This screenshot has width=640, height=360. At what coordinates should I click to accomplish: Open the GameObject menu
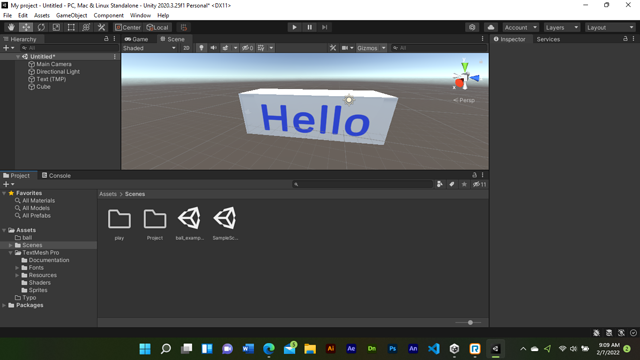(71, 16)
